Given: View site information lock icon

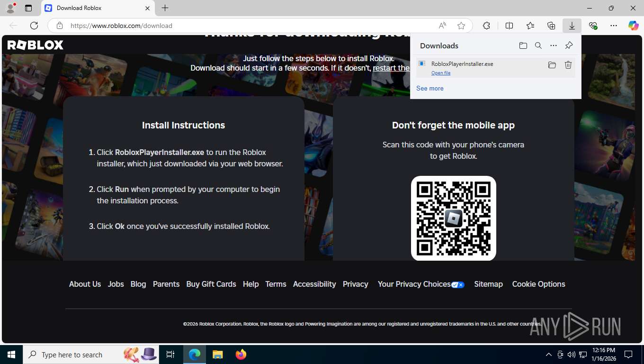Looking at the screenshot, I should pyautogui.click(x=59, y=26).
